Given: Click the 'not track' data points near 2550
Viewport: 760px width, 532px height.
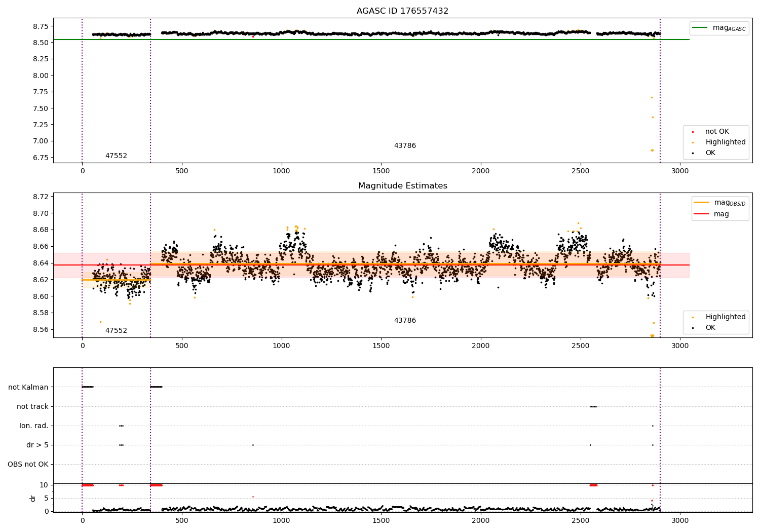Looking at the screenshot, I should 594,406.
